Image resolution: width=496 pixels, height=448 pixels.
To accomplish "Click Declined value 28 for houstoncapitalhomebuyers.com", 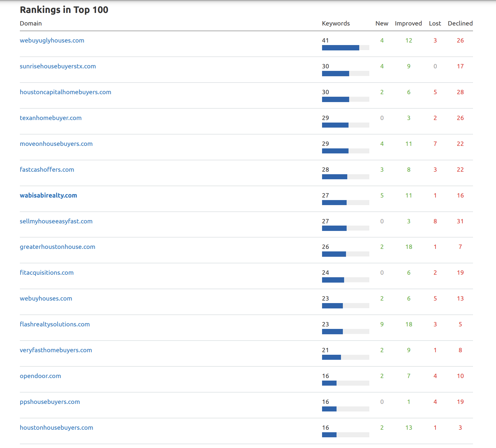I will tap(460, 92).
